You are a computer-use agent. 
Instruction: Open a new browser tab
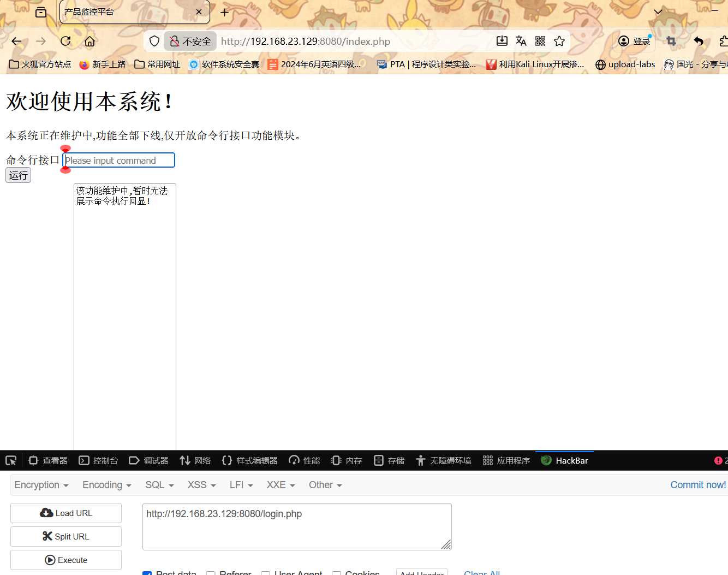click(224, 12)
